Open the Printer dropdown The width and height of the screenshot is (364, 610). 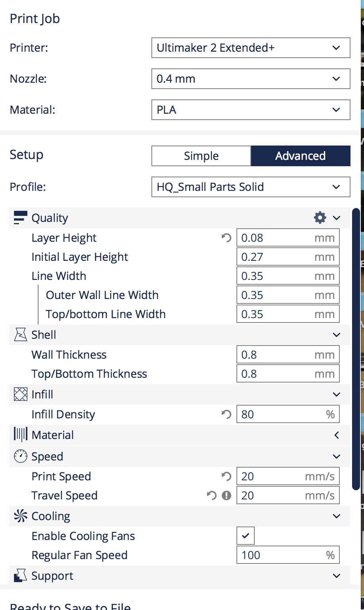pyautogui.click(x=251, y=48)
